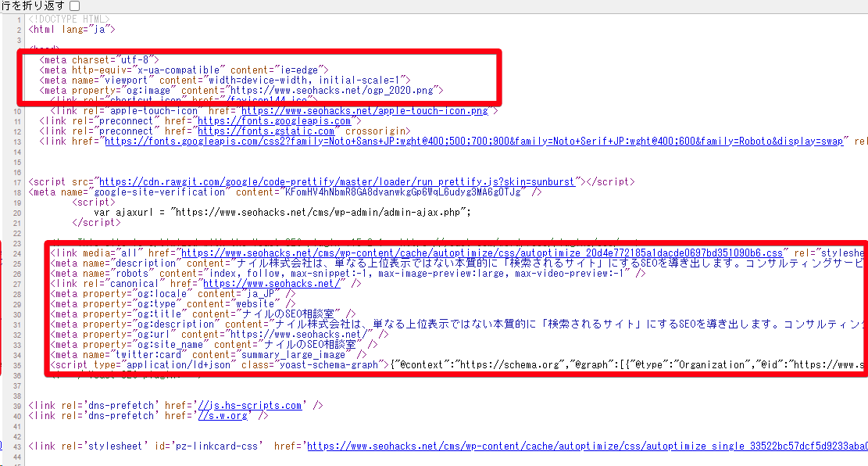This screenshot has height=466, width=868.
Task: Click the og:description meta line
Action: pyautogui.click(x=458, y=324)
